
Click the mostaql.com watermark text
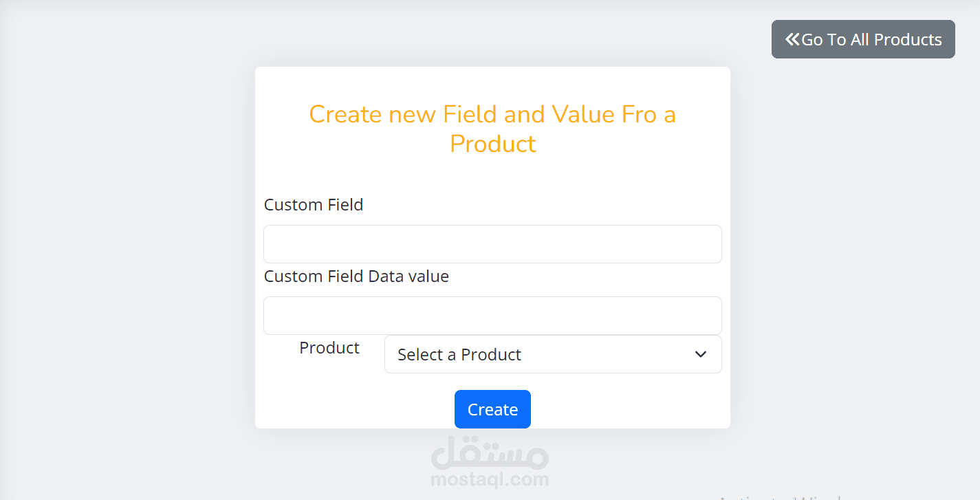(x=490, y=479)
